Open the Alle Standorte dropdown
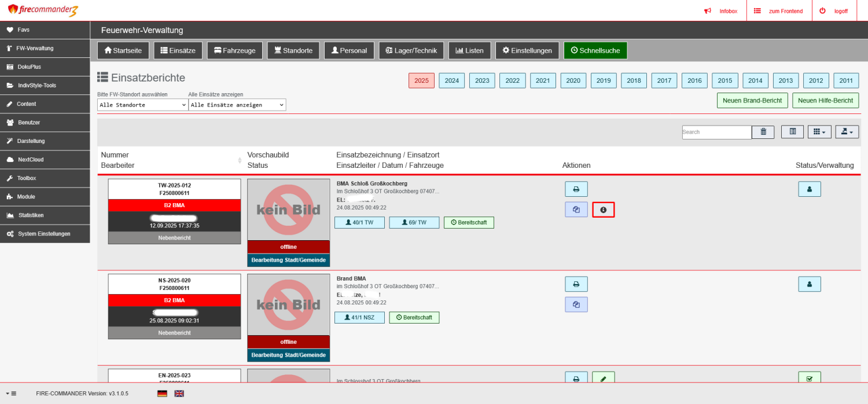Viewport: 868px width, 404px height. [x=142, y=105]
